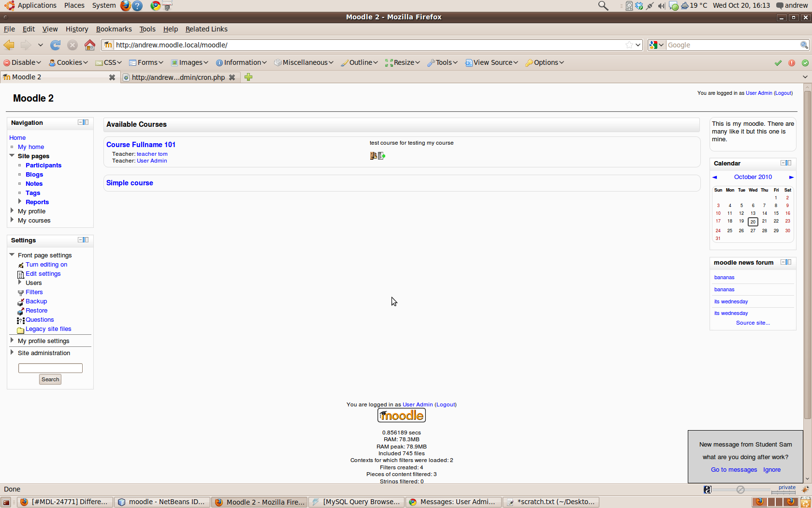Click the Firefox launcher in top panel
This screenshot has width=812, height=508.
click(126, 6)
